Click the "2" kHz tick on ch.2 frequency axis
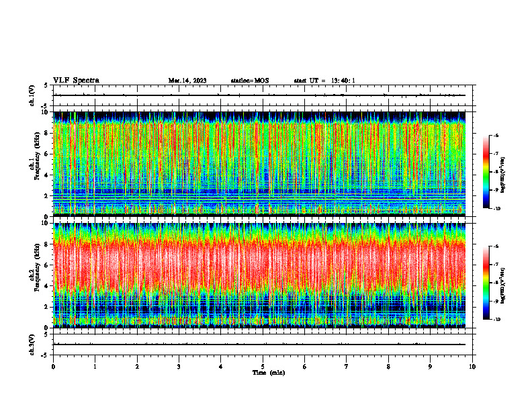 click(x=47, y=307)
